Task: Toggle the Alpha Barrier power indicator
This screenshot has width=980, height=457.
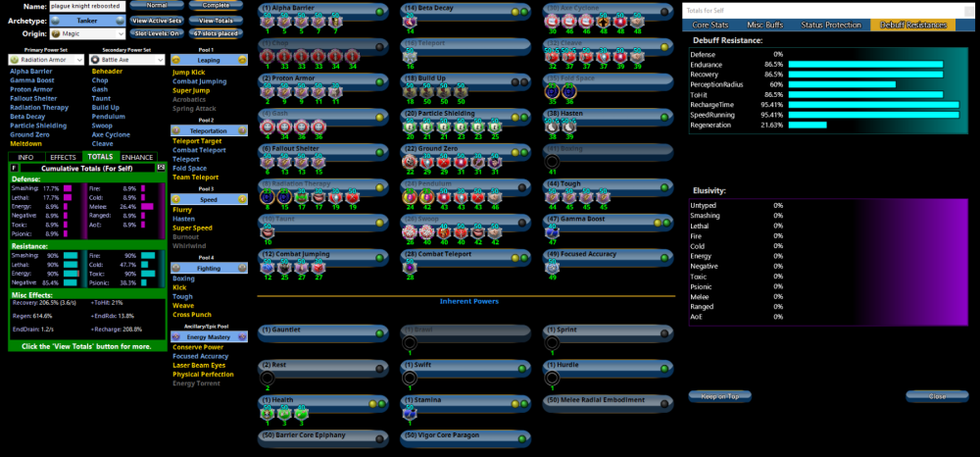Action: pos(379,12)
